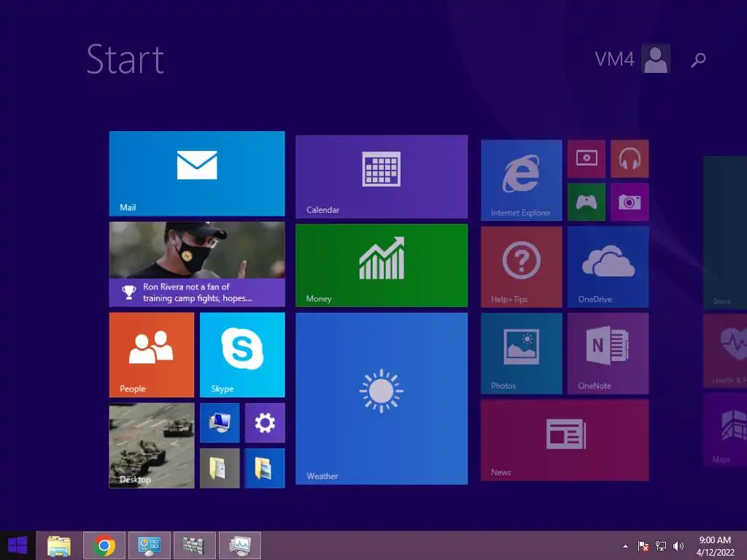Launch Google Chrome from the taskbar

click(x=104, y=545)
